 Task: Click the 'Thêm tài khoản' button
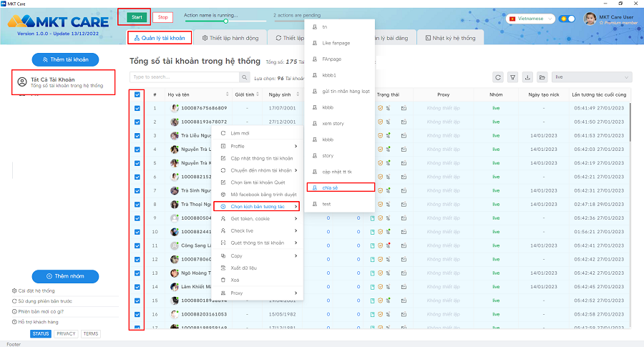pyautogui.click(x=65, y=59)
